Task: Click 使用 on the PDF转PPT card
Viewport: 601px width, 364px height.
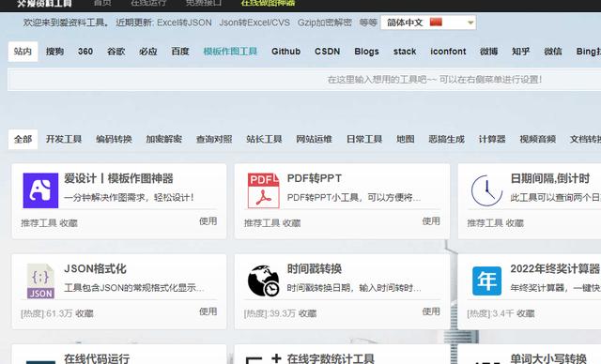Action: [431, 220]
